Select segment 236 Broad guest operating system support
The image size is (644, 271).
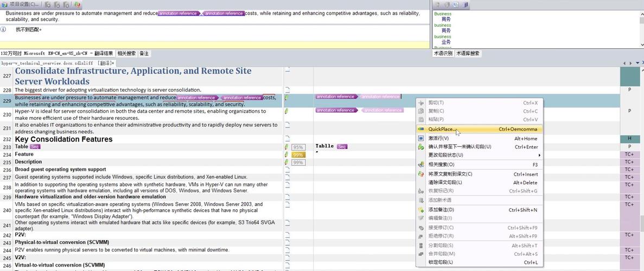(60, 169)
